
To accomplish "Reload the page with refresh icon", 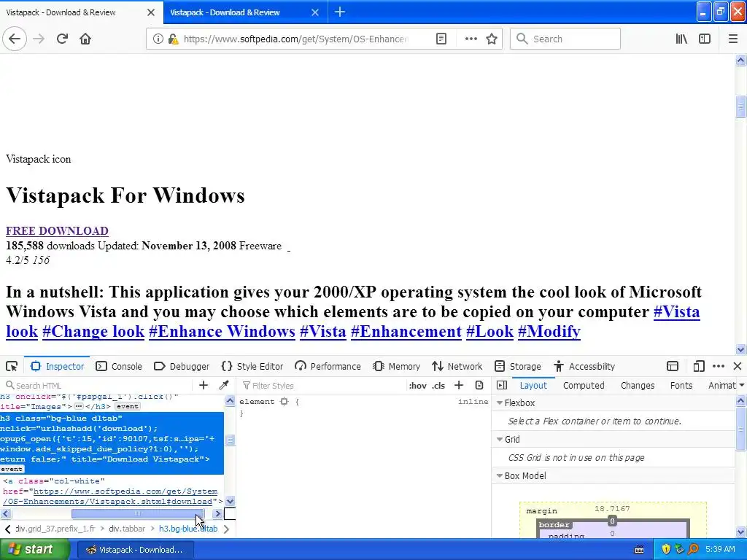I will [62, 39].
